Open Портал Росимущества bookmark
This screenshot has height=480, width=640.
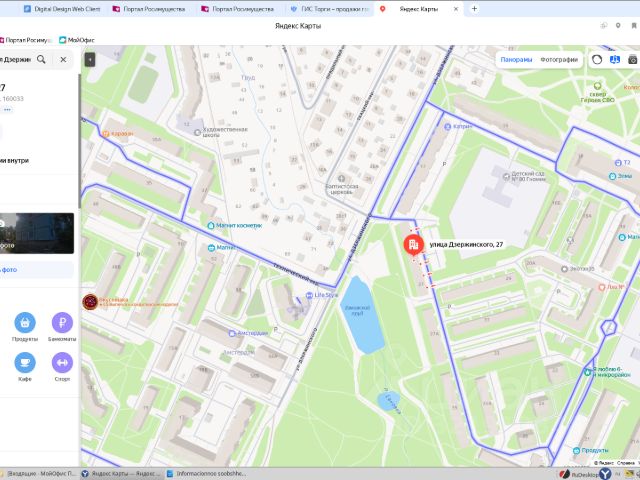click(x=25, y=40)
